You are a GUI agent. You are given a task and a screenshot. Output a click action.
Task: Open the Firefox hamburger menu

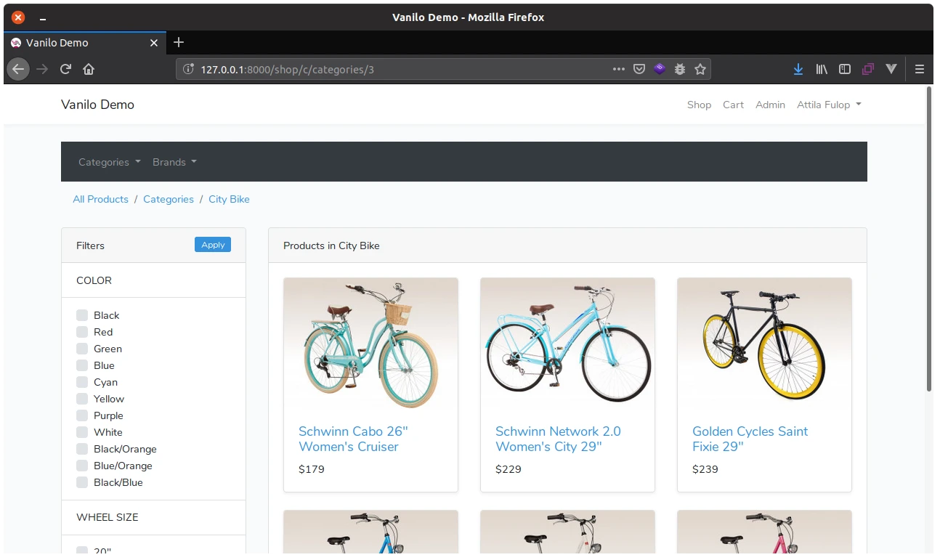pyautogui.click(x=920, y=69)
